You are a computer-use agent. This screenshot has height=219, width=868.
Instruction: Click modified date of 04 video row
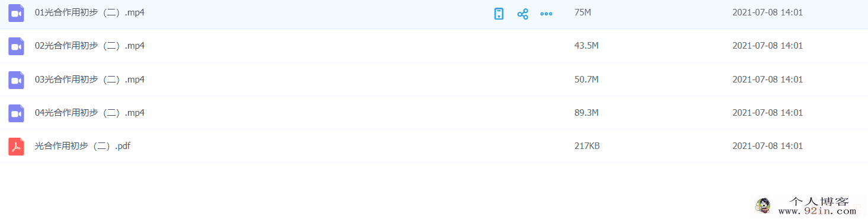click(x=767, y=112)
